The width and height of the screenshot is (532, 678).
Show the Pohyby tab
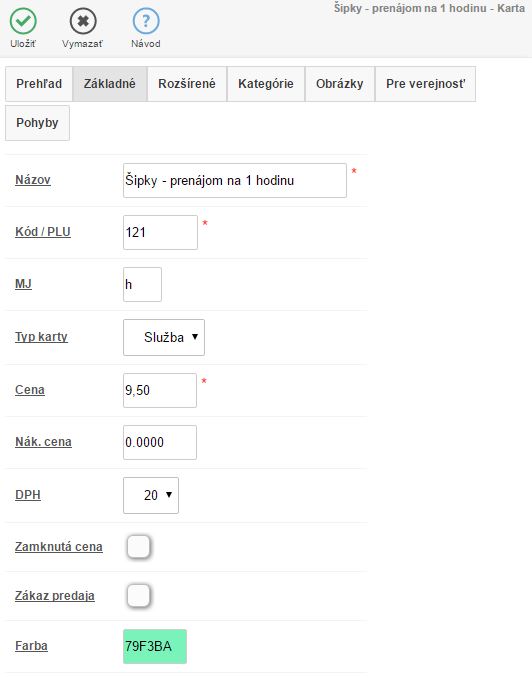click(x=37, y=123)
